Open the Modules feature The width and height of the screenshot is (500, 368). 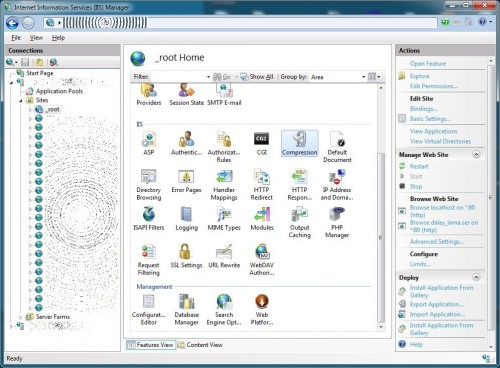(262, 219)
